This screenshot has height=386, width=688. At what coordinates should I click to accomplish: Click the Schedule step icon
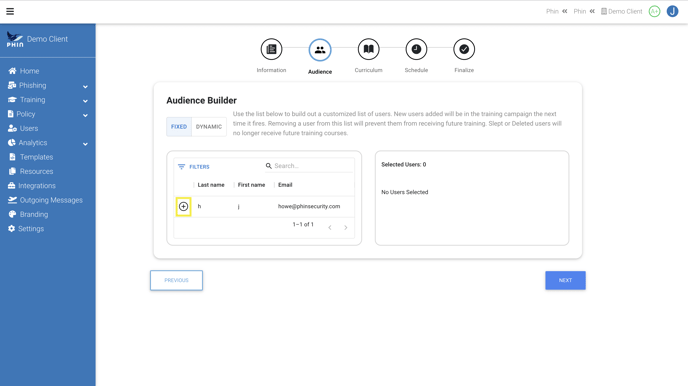[416, 49]
